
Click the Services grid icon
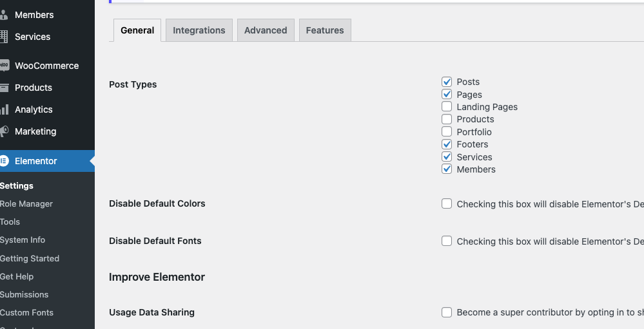pyautogui.click(x=4, y=37)
